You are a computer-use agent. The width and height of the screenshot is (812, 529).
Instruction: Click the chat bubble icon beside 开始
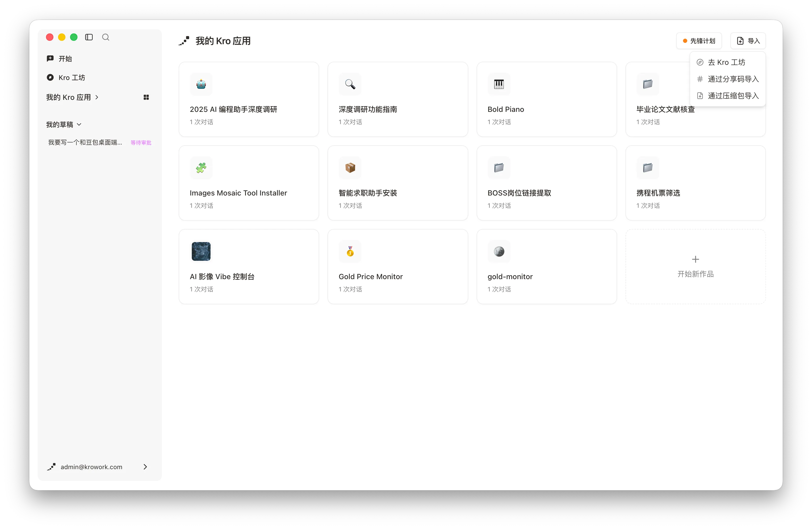click(x=50, y=59)
